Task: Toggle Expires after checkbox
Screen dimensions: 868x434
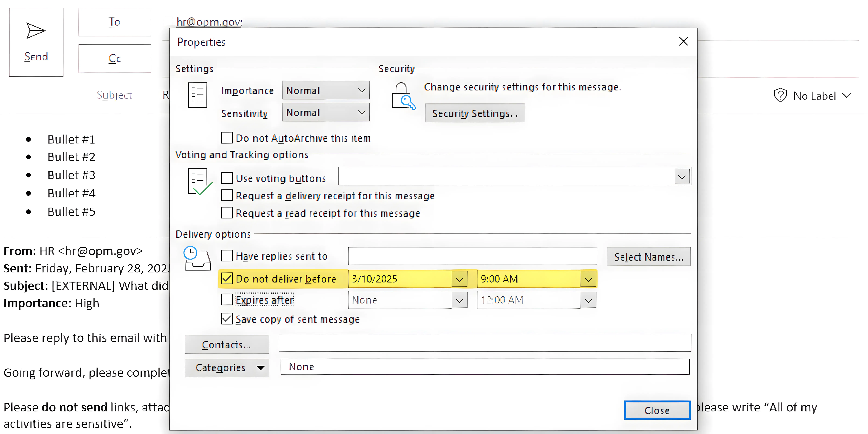Action: 227,300
